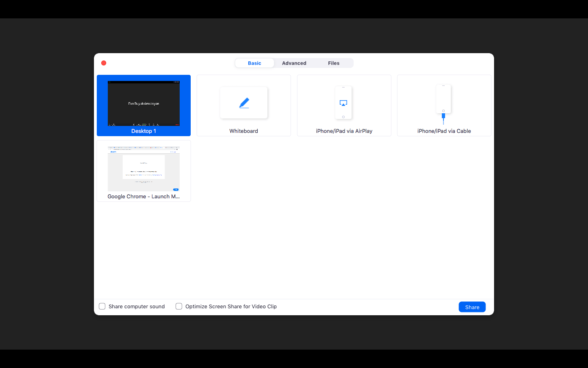Select the Desktop 1 screen thumbnail
588x368 pixels.
point(144,103)
